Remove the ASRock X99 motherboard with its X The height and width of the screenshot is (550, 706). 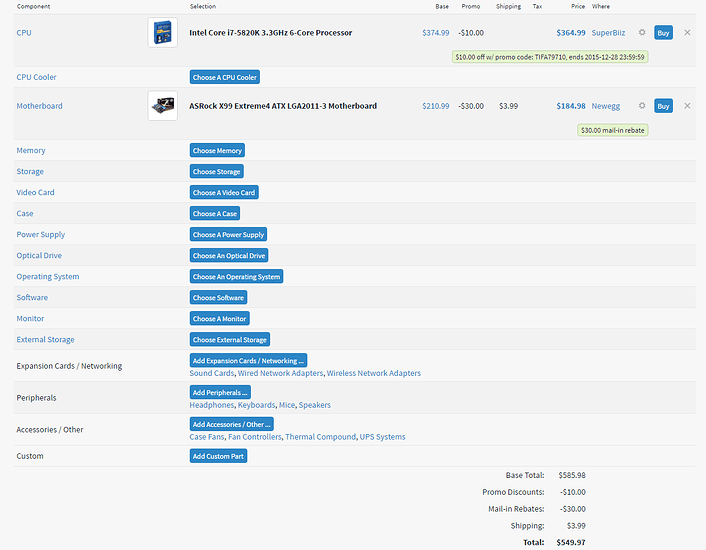687,106
